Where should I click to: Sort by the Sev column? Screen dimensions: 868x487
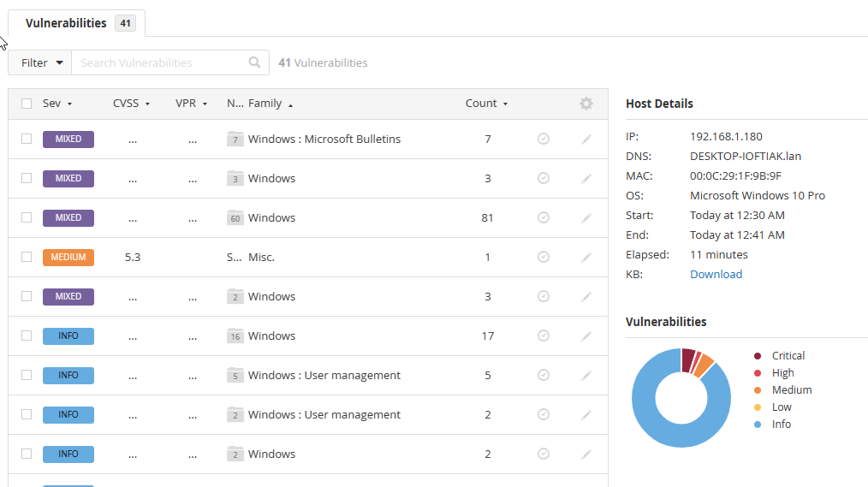tap(57, 104)
